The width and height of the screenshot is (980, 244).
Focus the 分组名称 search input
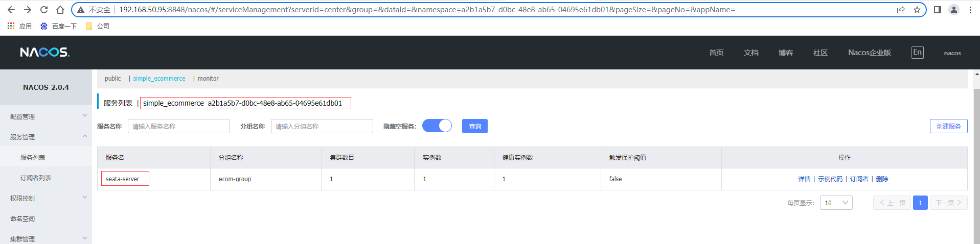point(322,126)
